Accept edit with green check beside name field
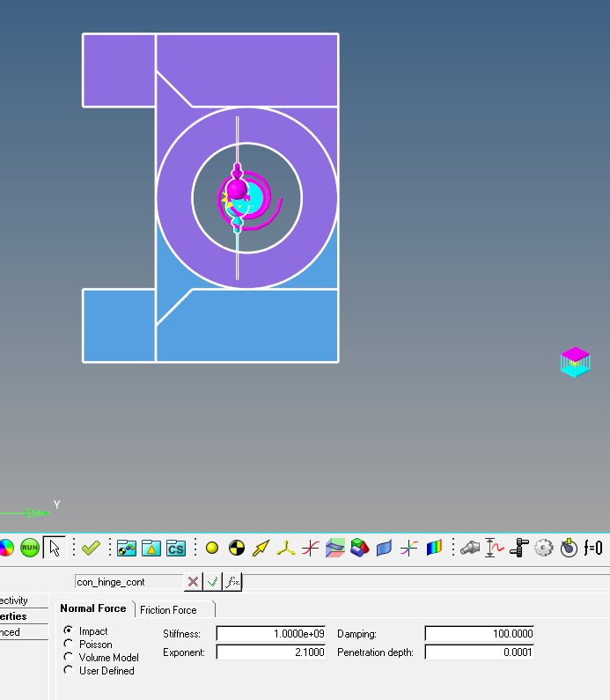This screenshot has height=700, width=610. tap(213, 582)
